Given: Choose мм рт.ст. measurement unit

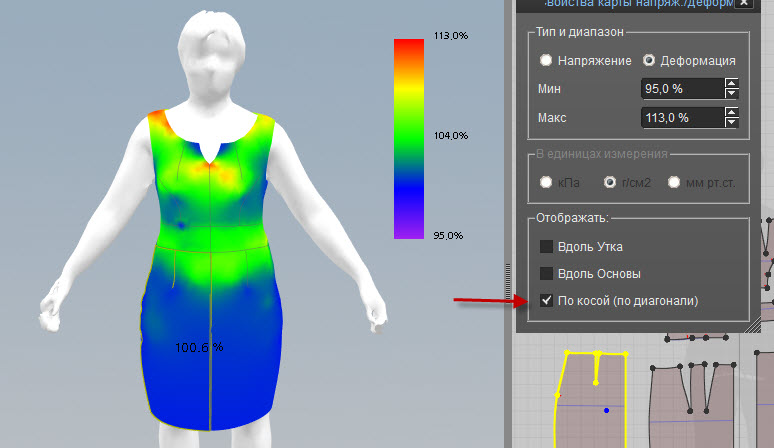Looking at the screenshot, I should (675, 182).
